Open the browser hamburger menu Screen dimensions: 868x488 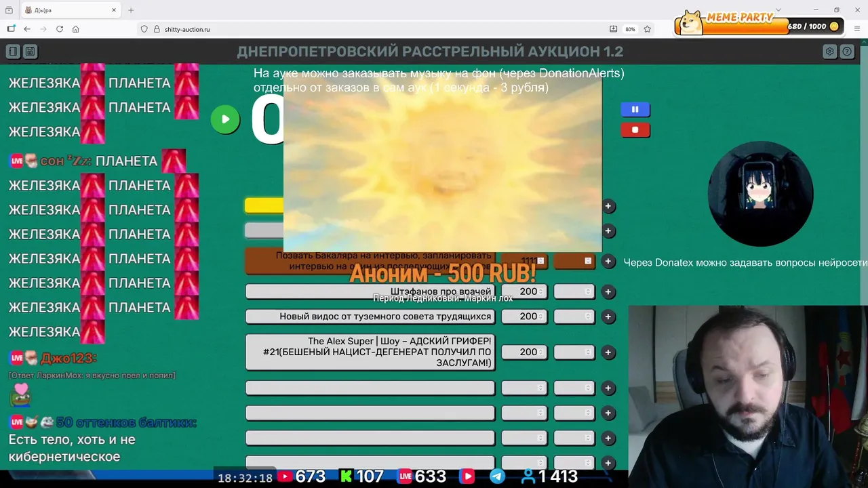click(857, 29)
